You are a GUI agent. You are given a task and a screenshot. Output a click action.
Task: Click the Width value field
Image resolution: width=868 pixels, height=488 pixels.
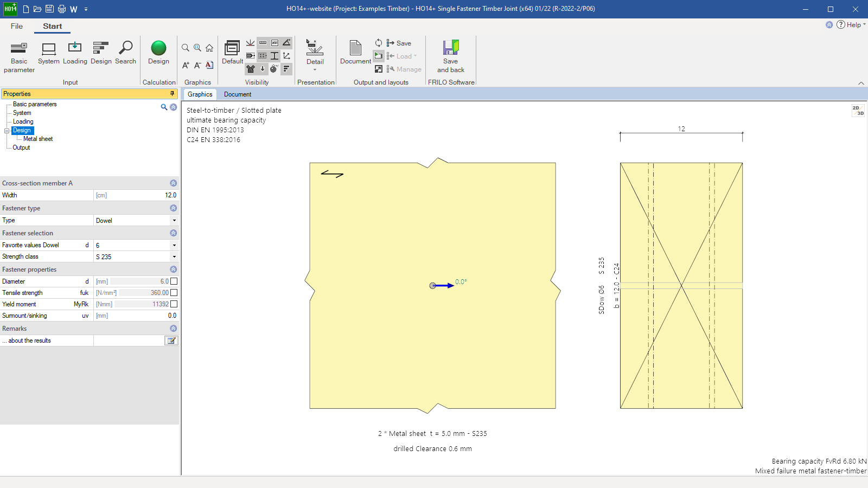[x=136, y=195]
